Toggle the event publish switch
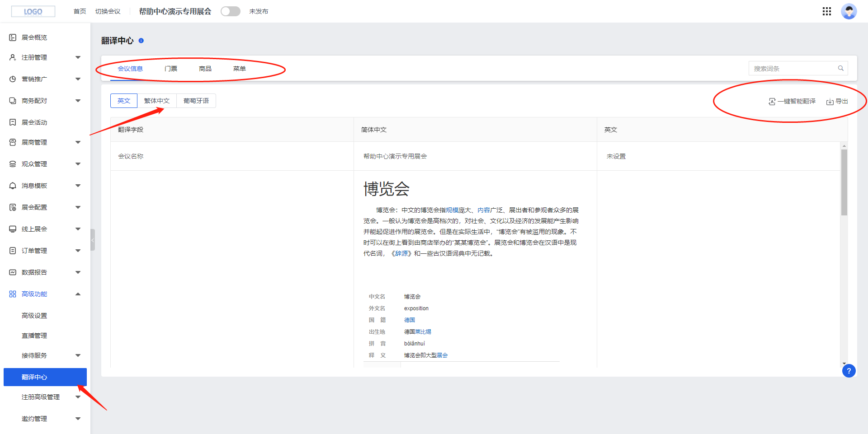The height and width of the screenshot is (434, 868). click(x=231, y=11)
